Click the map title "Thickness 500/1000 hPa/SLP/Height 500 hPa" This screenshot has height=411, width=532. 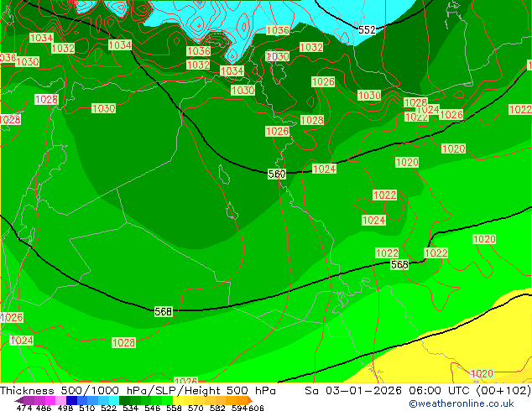[138, 391]
